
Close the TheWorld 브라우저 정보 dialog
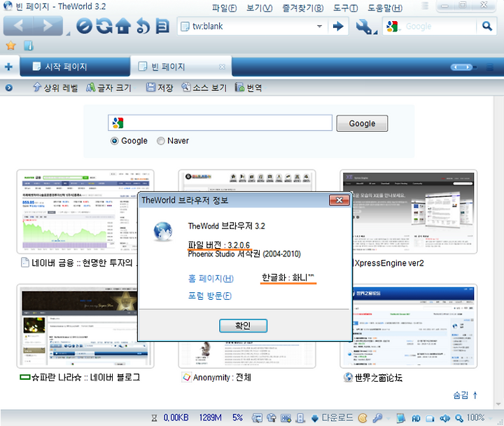(x=339, y=200)
